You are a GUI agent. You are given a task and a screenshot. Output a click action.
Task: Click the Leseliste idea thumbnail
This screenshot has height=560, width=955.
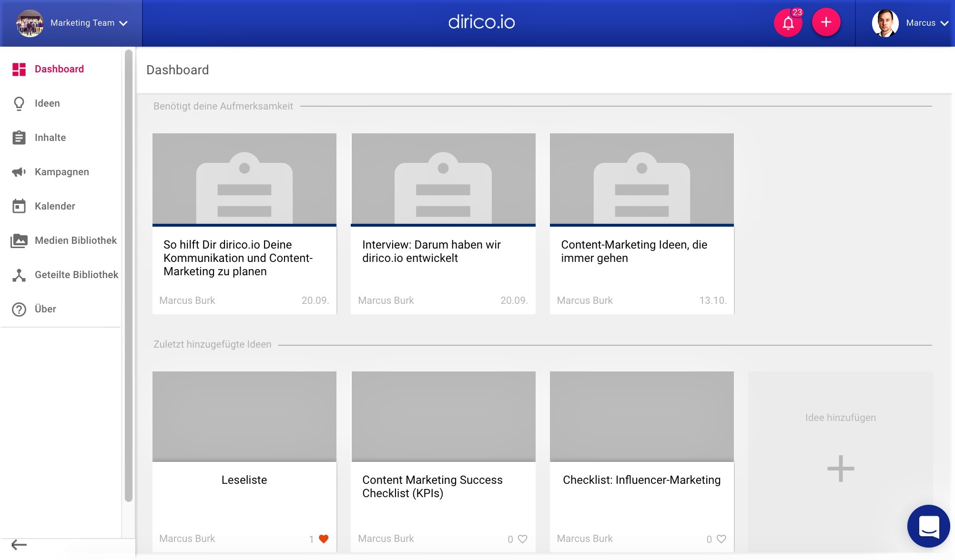[x=244, y=416]
